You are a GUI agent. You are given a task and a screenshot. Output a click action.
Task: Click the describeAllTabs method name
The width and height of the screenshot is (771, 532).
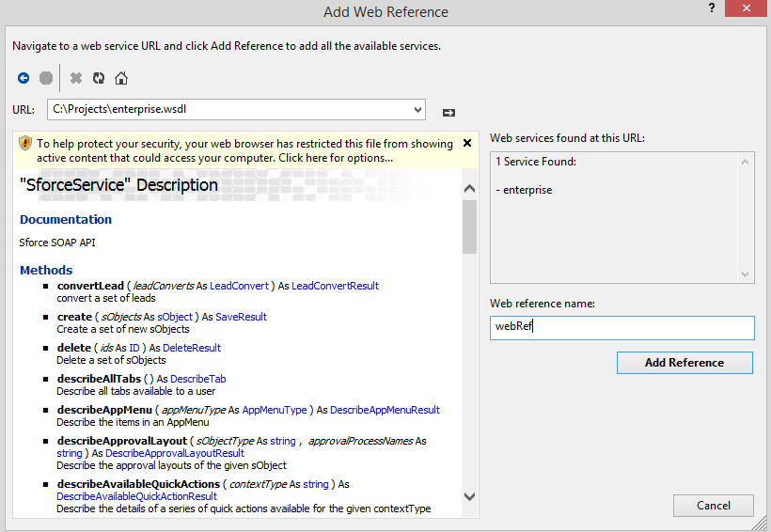pyautogui.click(x=99, y=379)
